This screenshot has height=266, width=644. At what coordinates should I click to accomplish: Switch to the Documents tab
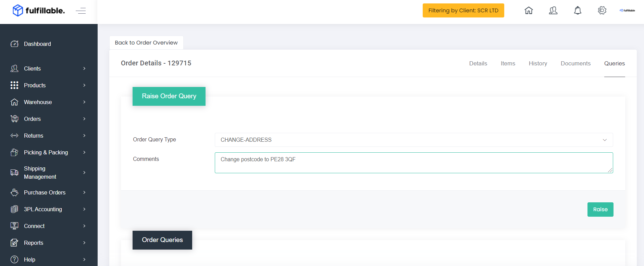click(x=575, y=63)
